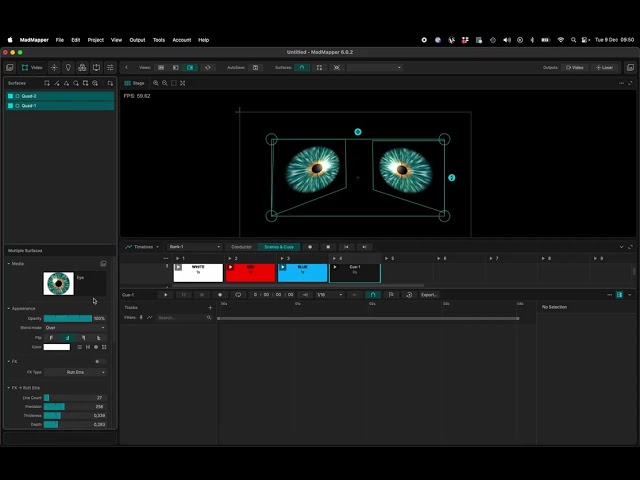
Task: Zoom in on the stage view
Action: point(156,83)
